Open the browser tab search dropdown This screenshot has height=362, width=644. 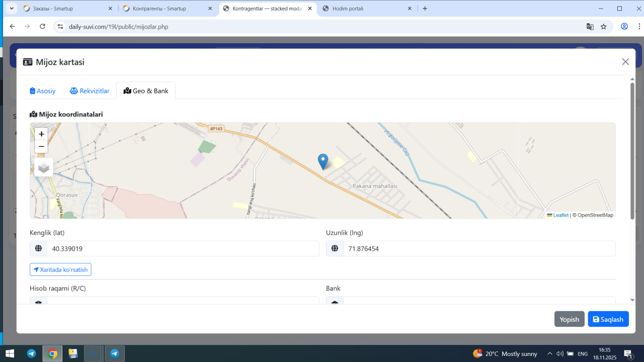pos(12,9)
